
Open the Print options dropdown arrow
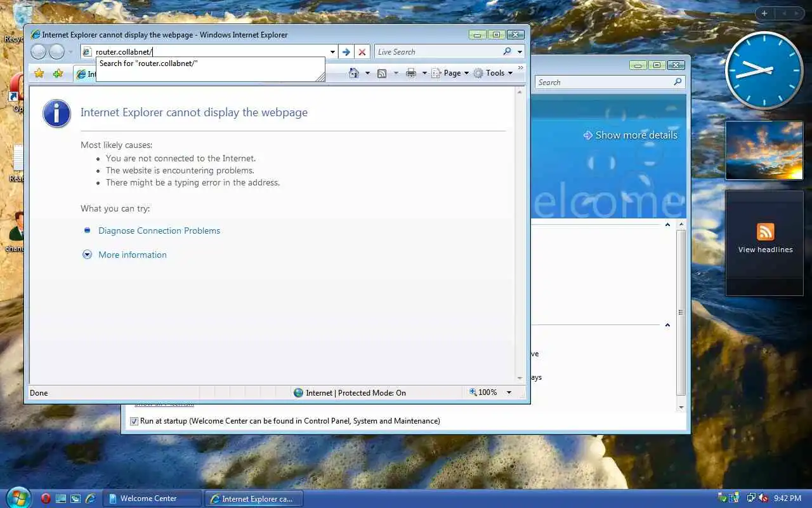pos(424,73)
